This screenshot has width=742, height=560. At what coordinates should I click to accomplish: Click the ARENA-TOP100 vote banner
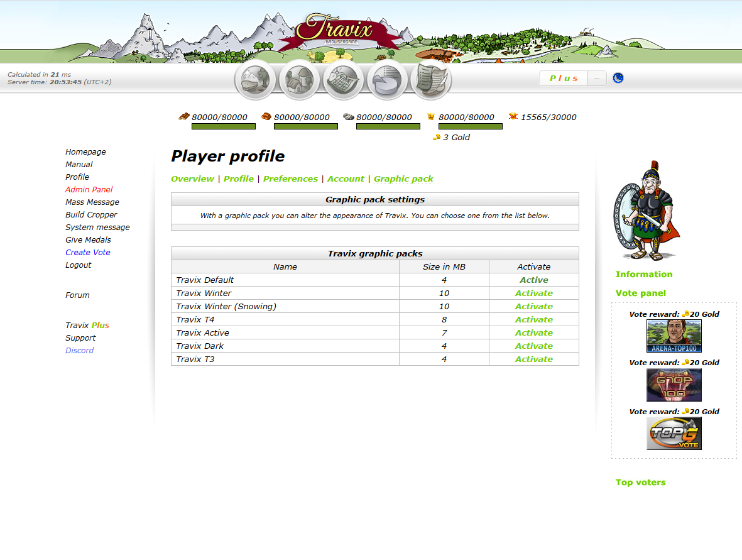[x=674, y=335]
